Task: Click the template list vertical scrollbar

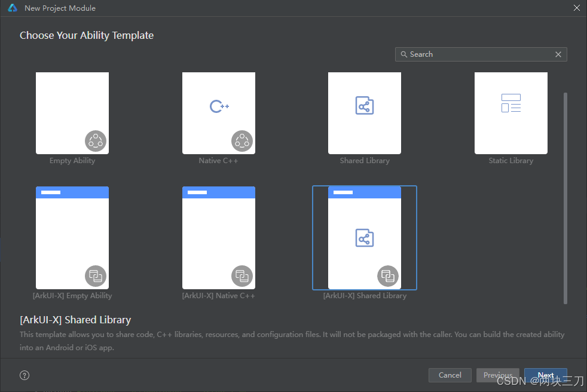Action: tap(565, 198)
